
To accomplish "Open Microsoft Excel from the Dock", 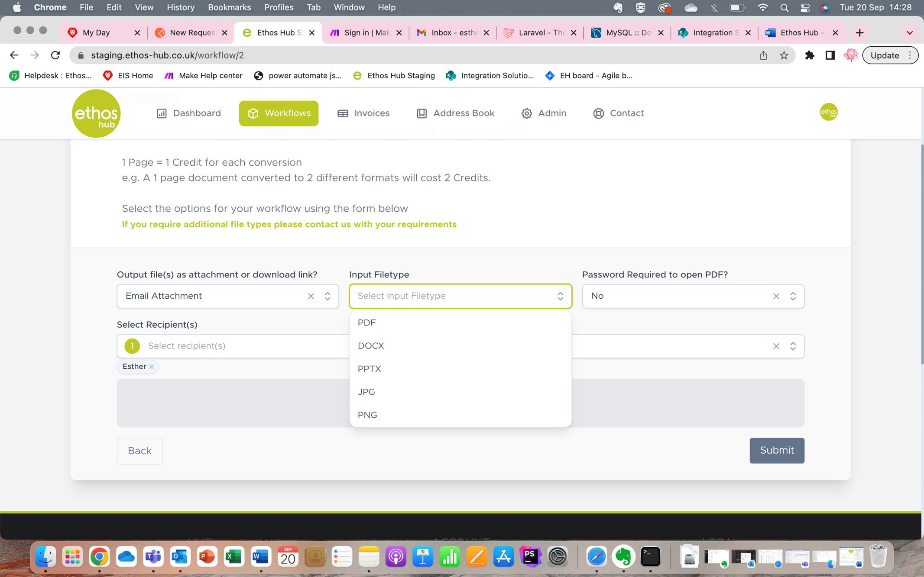I will pyautogui.click(x=234, y=557).
